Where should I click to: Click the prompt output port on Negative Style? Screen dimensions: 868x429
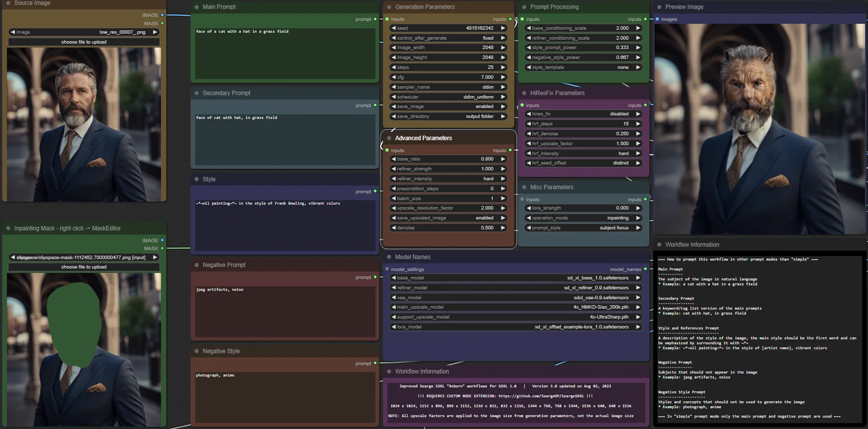(x=375, y=363)
